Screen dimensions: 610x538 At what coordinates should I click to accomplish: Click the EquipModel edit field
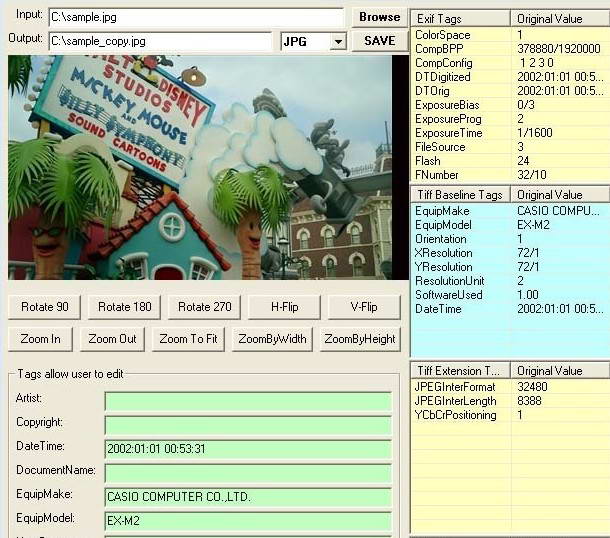pos(248,521)
